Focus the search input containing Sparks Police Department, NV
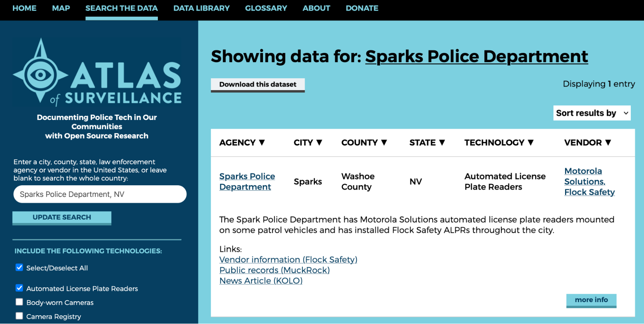Viewport: 644px width, 324px height. (100, 194)
